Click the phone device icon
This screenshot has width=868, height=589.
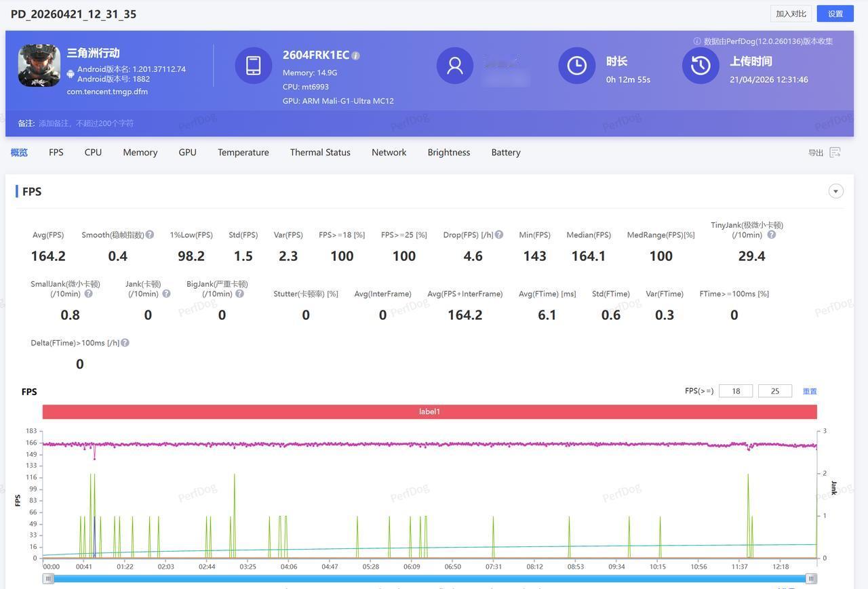[x=253, y=66]
